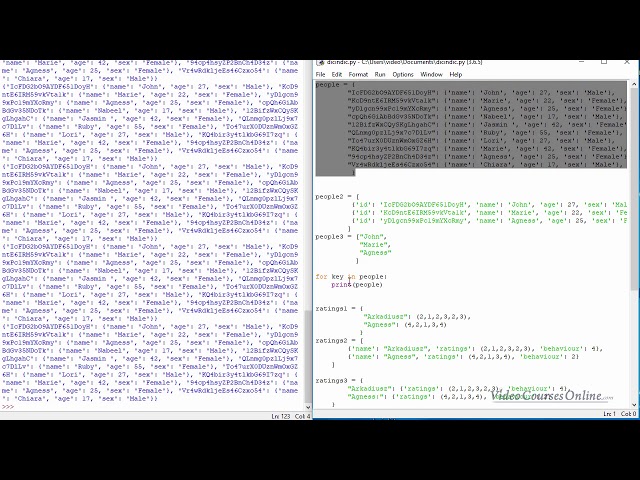Minimize the dicindic.py editor window
Image resolution: width=640 pixels, height=480 pixels.
click(x=582, y=62)
